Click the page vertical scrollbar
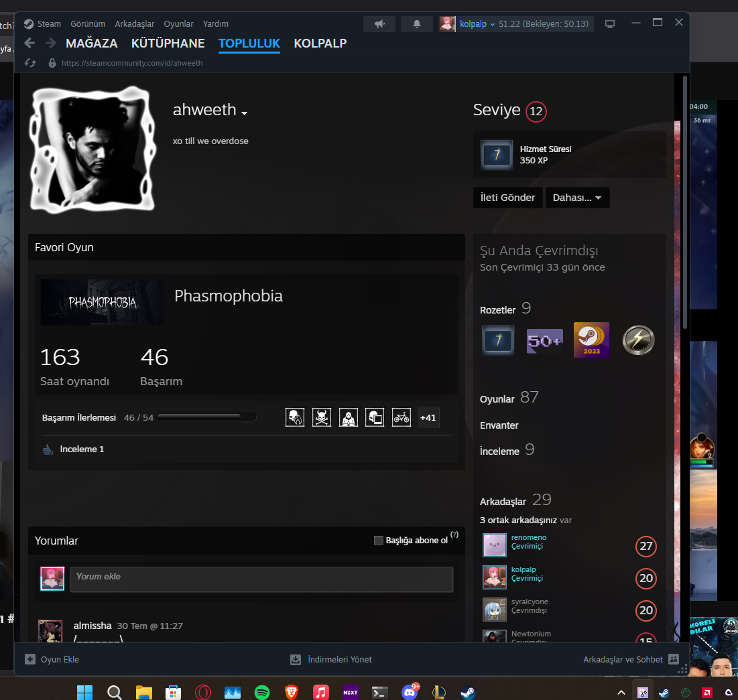 click(x=685, y=202)
